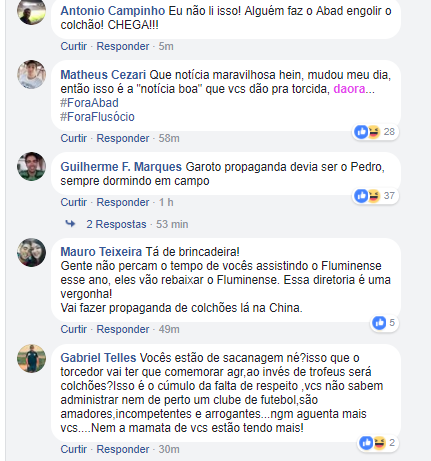Reply to Matheus Cezari's comment

pyautogui.click(x=123, y=138)
